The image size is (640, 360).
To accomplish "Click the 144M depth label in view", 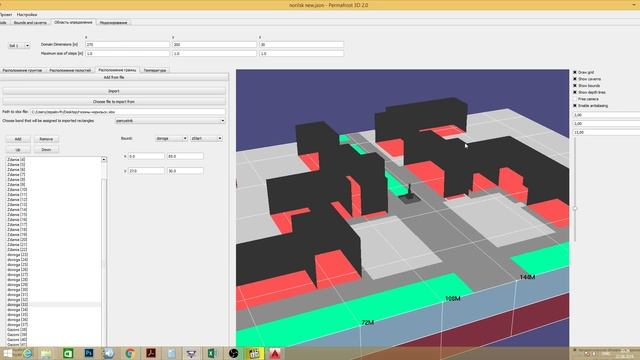I will tap(527, 277).
